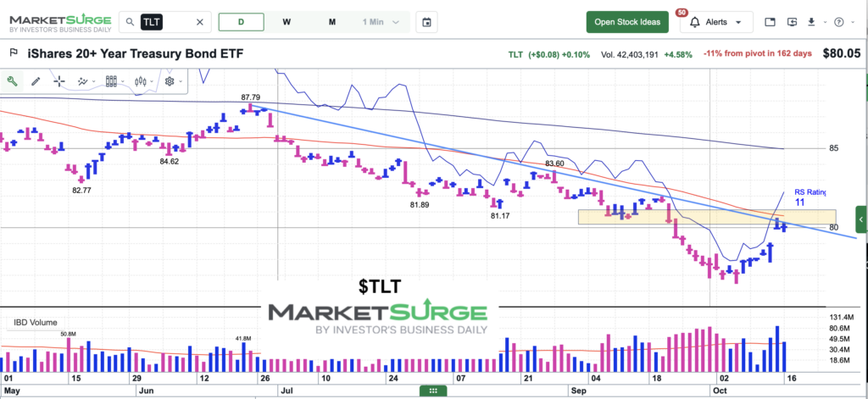The image size is (868, 399).
Task: Activate the crosshair cursor tool
Action: click(59, 82)
